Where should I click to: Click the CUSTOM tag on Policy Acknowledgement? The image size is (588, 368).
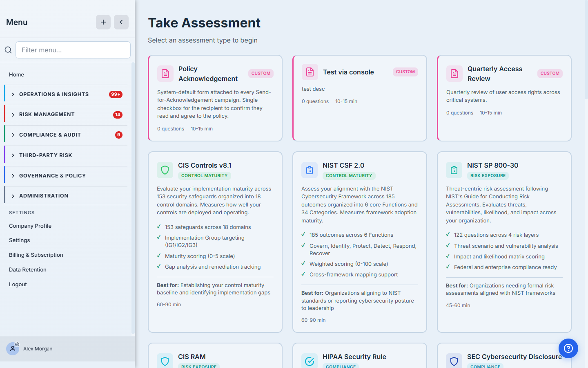(x=261, y=74)
